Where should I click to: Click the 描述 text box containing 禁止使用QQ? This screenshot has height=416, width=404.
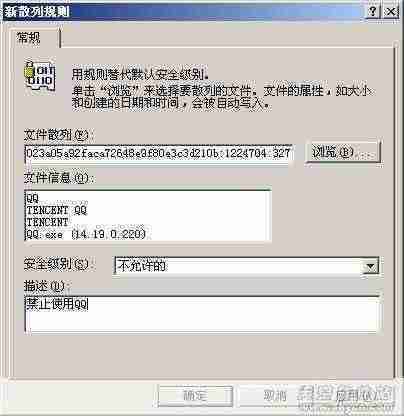click(x=202, y=315)
